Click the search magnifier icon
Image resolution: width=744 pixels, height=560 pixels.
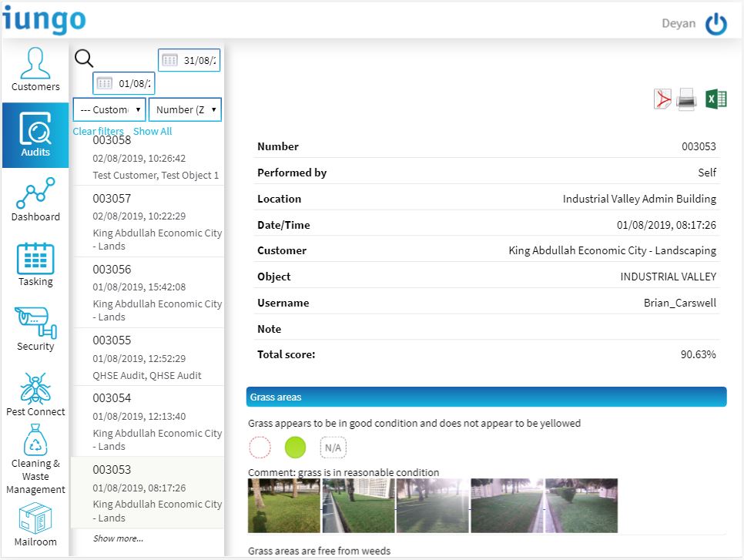coord(84,59)
